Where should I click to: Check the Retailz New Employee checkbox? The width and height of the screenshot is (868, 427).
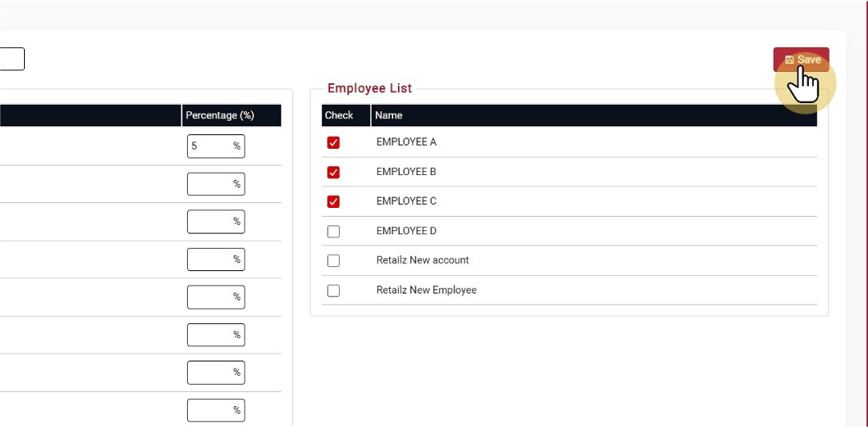[x=333, y=290]
